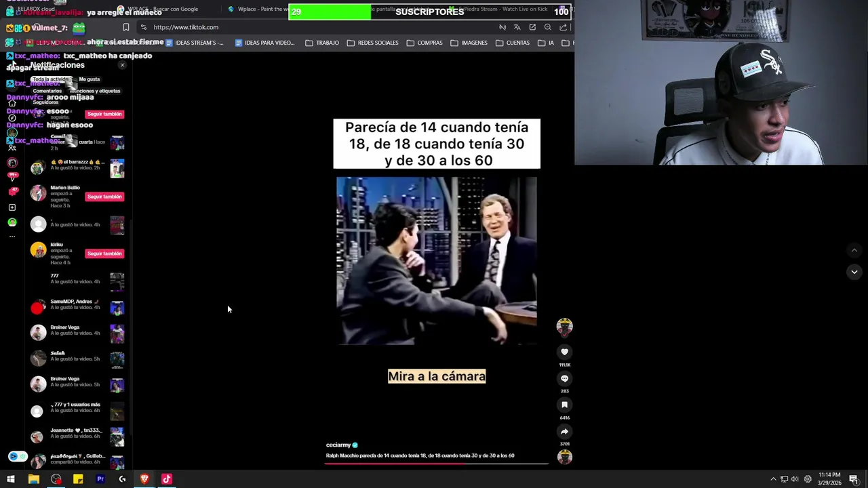The image size is (868, 488).
Task: Follow back Marlon Bellio
Action: click(104, 197)
